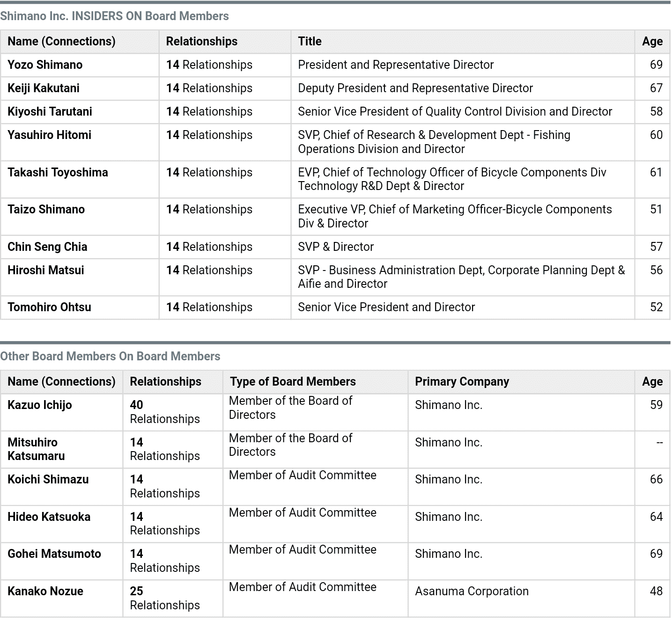Click 'Deputy President and Representative Director' text
672x621 pixels.
[x=415, y=88]
